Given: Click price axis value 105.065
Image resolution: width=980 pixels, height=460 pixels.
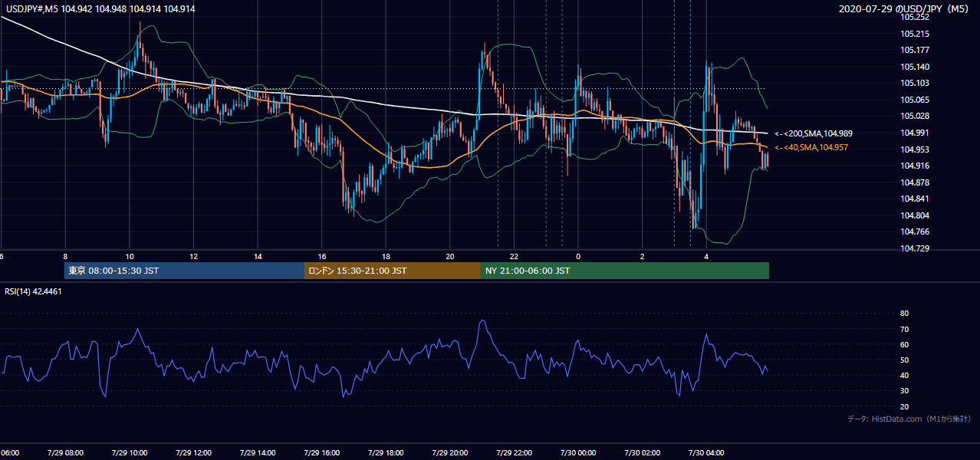Looking at the screenshot, I should tap(915, 100).
